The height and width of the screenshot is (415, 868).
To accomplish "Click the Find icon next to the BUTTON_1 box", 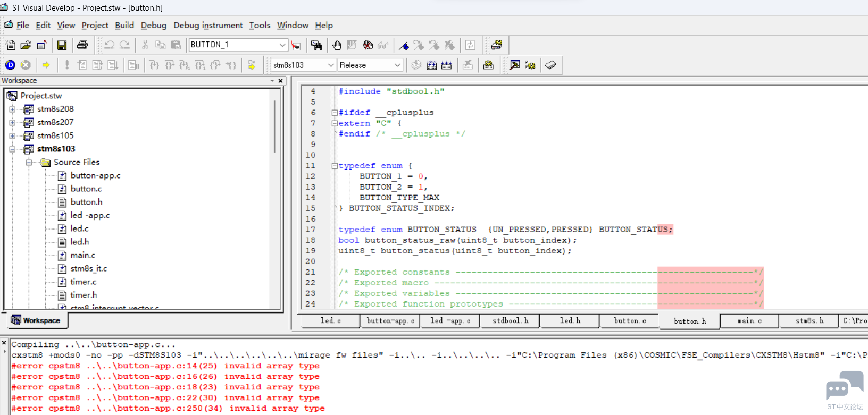I will point(296,45).
